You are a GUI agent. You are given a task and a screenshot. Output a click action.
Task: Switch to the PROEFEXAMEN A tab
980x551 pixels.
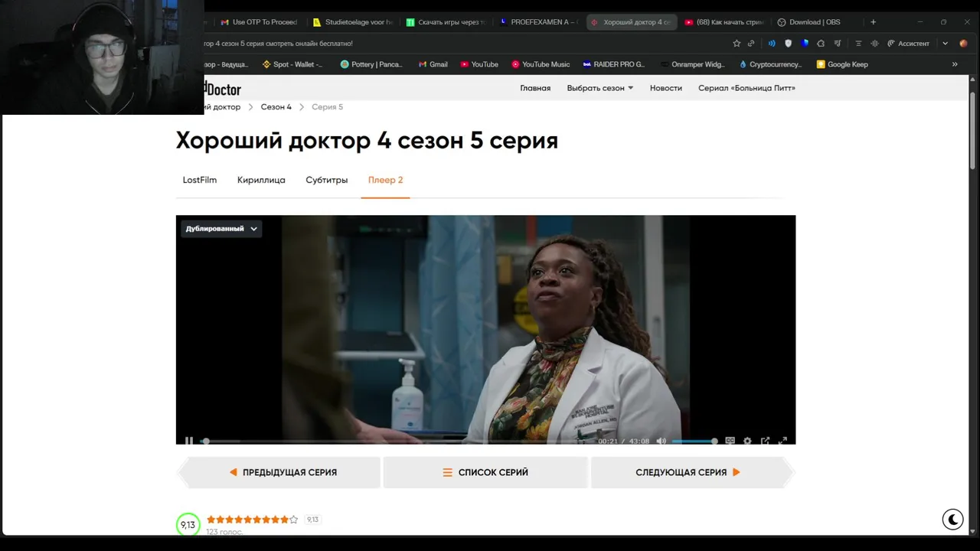coord(538,22)
